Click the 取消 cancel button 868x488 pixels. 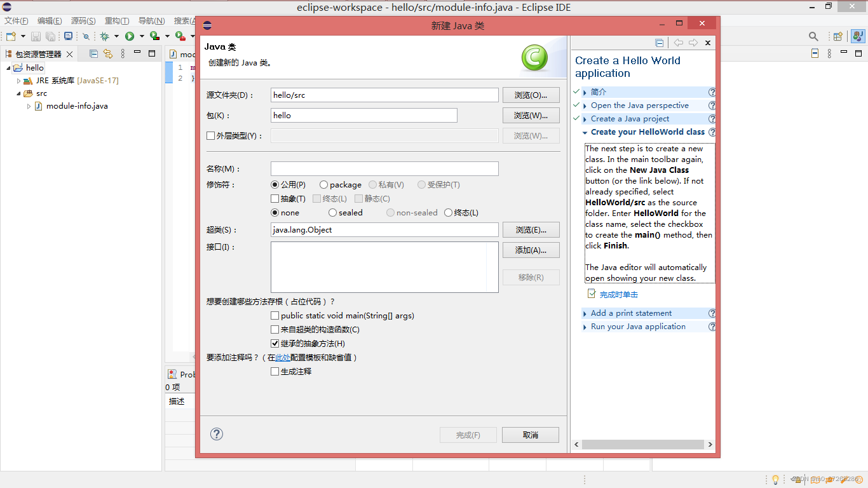click(x=531, y=435)
